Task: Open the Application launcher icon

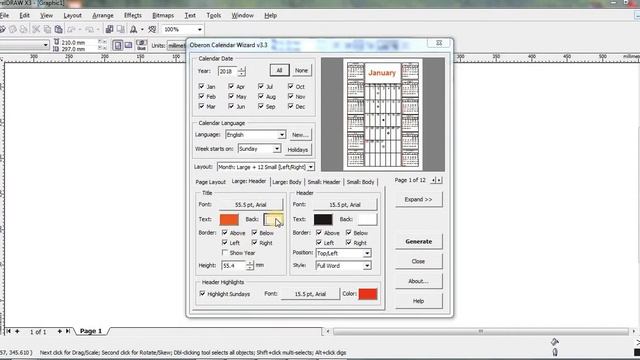Action: click(133, 29)
